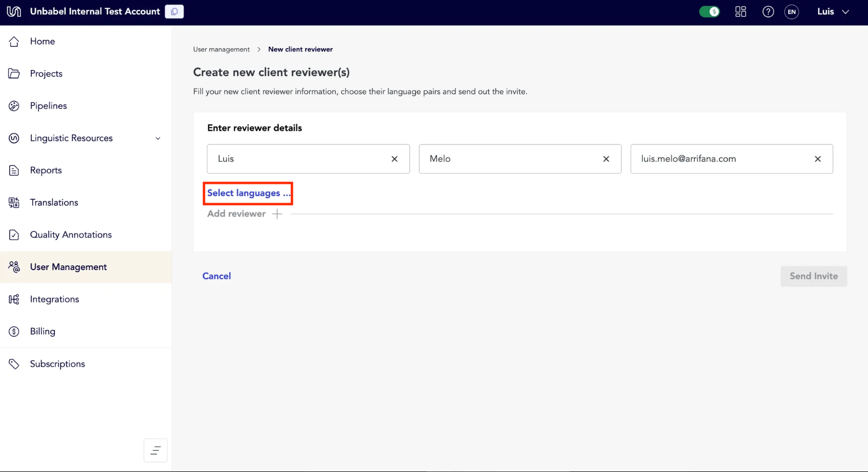Click New client reviewer breadcrumb
Screen dimensions: 868x472
pyautogui.click(x=300, y=49)
